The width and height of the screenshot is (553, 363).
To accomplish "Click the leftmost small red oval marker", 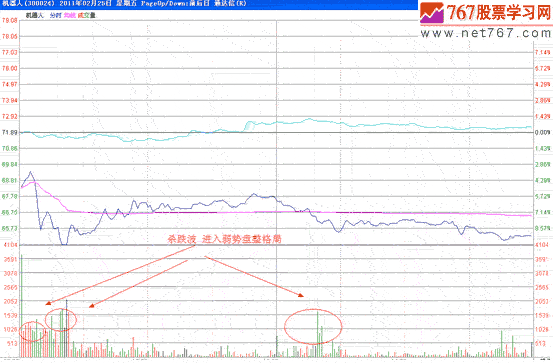I will click(x=32, y=331).
